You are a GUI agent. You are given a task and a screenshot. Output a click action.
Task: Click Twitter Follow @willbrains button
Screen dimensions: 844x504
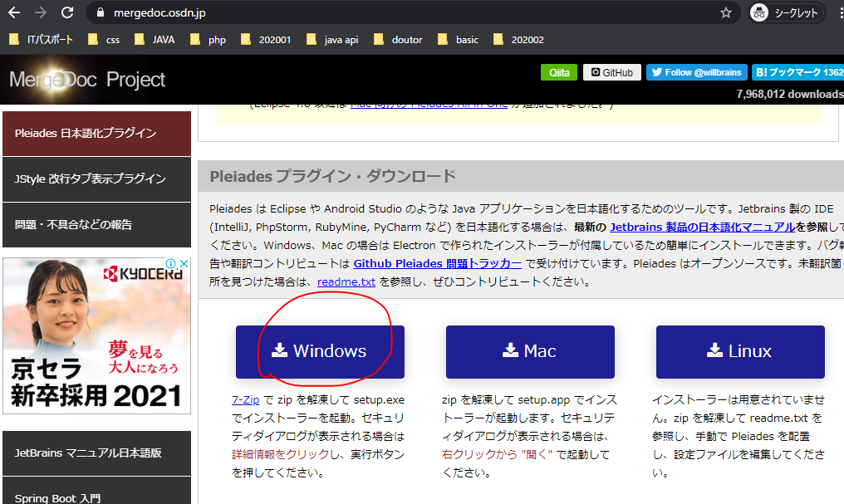[696, 72]
